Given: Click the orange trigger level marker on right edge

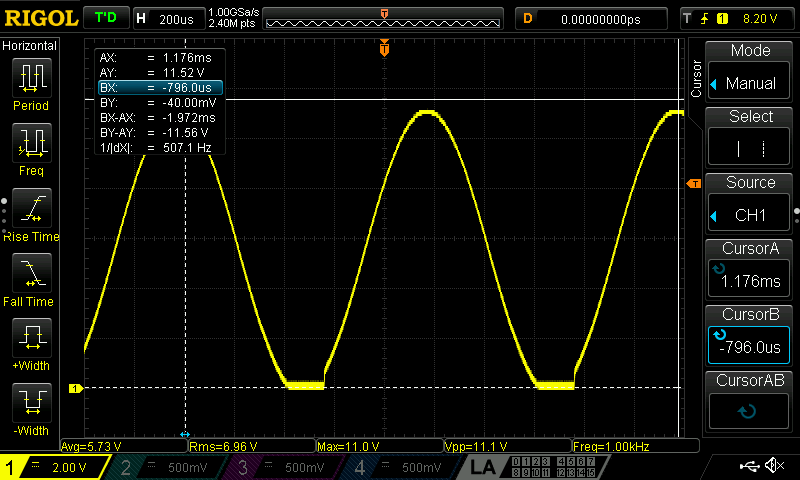Looking at the screenshot, I should [x=694, y=184].
